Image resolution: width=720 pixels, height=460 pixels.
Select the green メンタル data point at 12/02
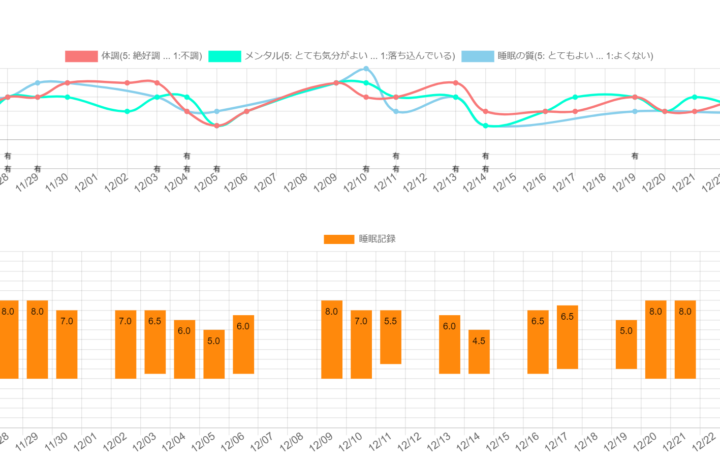pyautogui.click(x=127, y=111)
